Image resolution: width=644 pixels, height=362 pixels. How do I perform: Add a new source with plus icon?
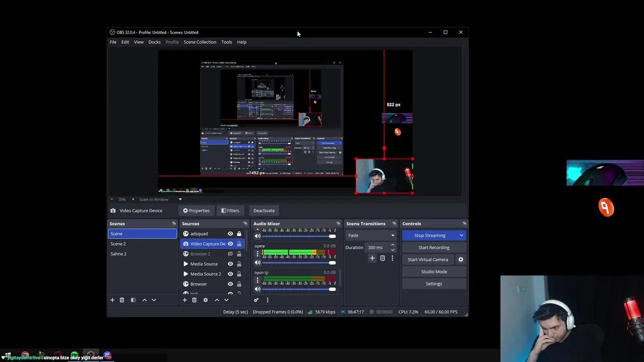185,300
